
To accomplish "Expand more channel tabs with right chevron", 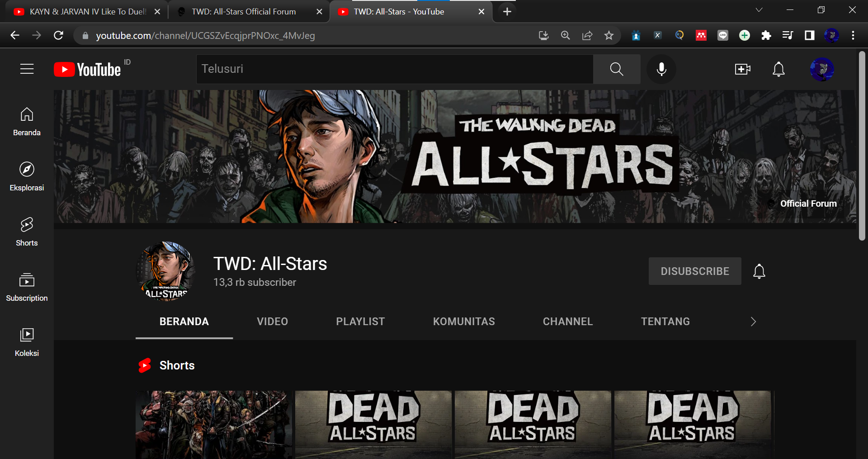I will pos(753,322).
